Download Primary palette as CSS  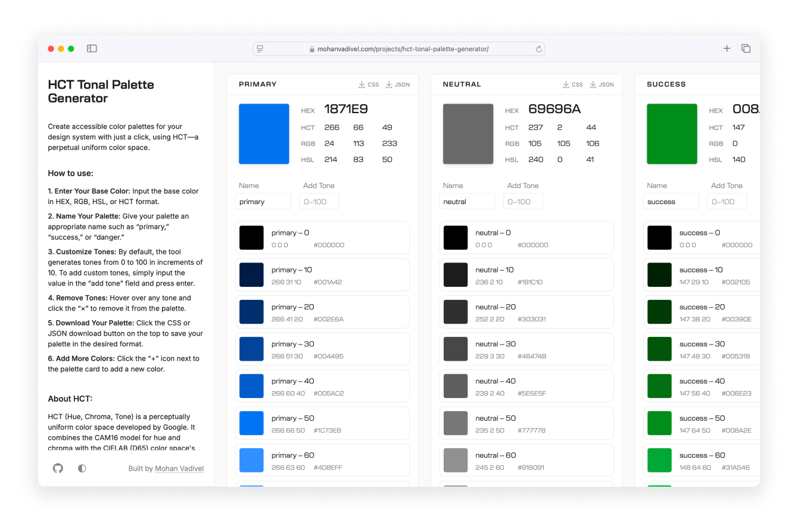click(369, 85)
